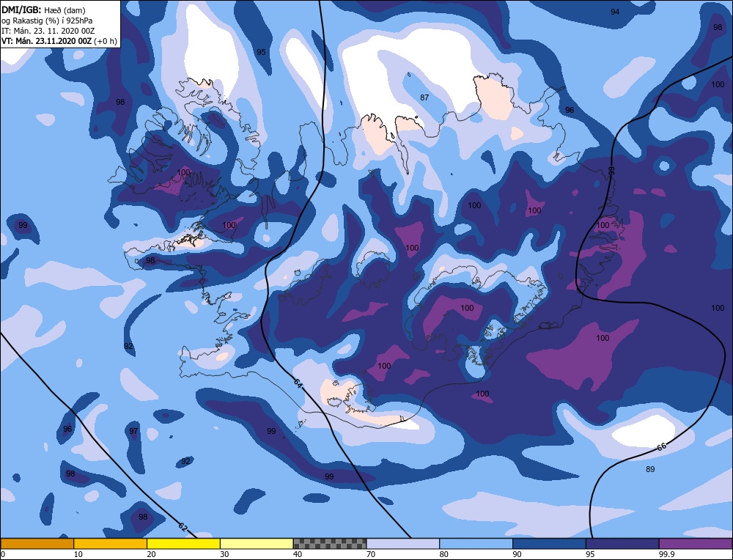Click the legend tick label '30'
Viewport: 733px width, 560px height.
click(224, 554)
